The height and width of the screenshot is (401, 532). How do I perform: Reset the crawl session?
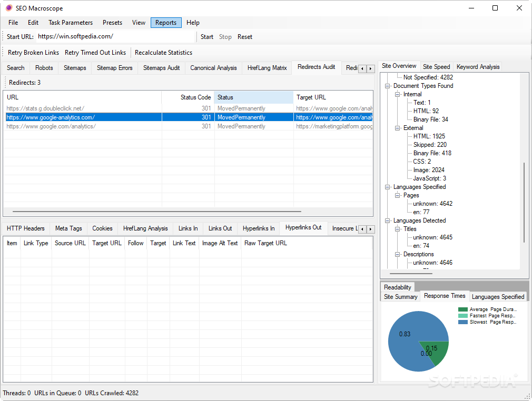[244, 37]
